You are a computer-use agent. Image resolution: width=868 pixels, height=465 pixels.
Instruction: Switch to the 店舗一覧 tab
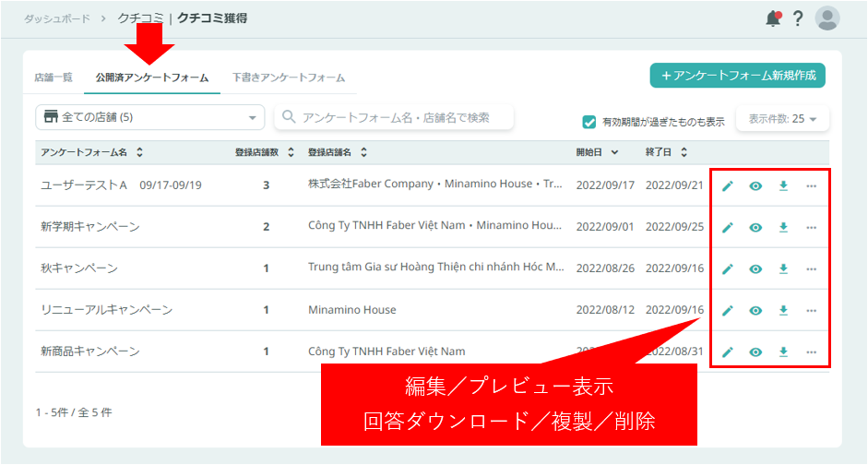pos(54,78)
